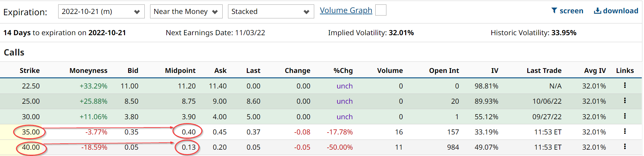Viewport: 644px width, 156px height.
Task: Select the 35.00 strike price cell
Action: coord(31,132)
